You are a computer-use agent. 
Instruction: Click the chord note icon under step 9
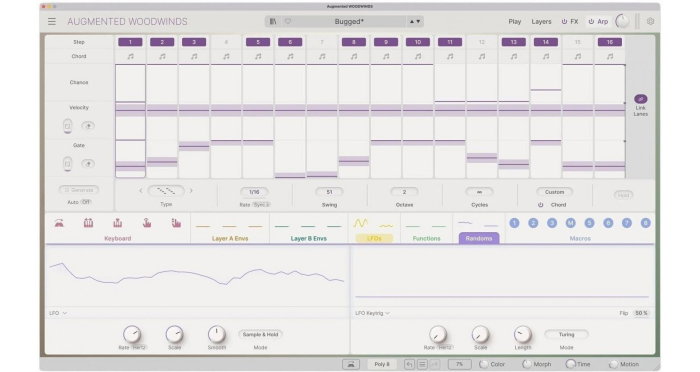click(386, 57)
